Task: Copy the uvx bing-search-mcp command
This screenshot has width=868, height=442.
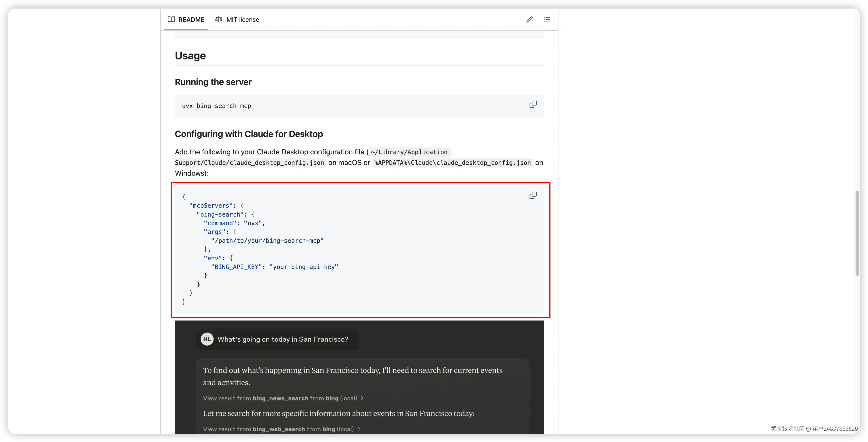Action: 533,104
